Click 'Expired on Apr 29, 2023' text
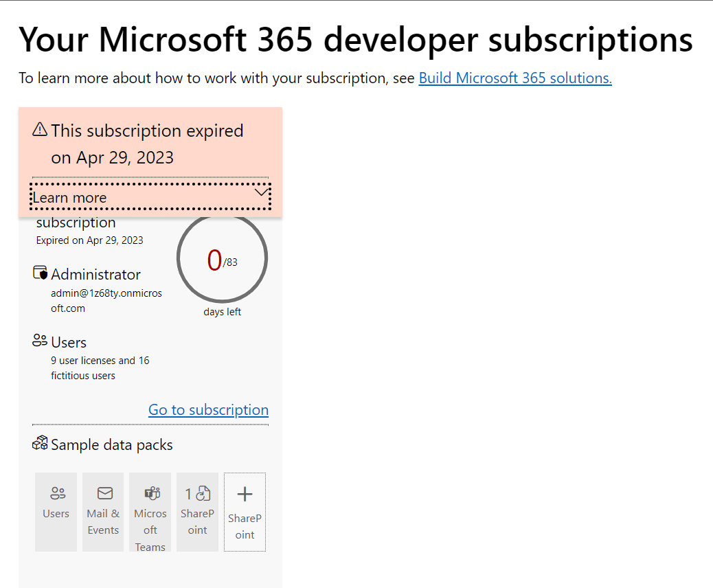The width and height of the screenshot is (713, 588). click(x=89, y=240)
